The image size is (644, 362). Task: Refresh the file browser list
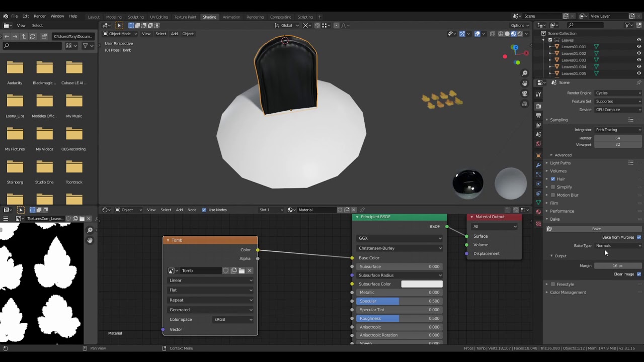click(x=33, y=36)
